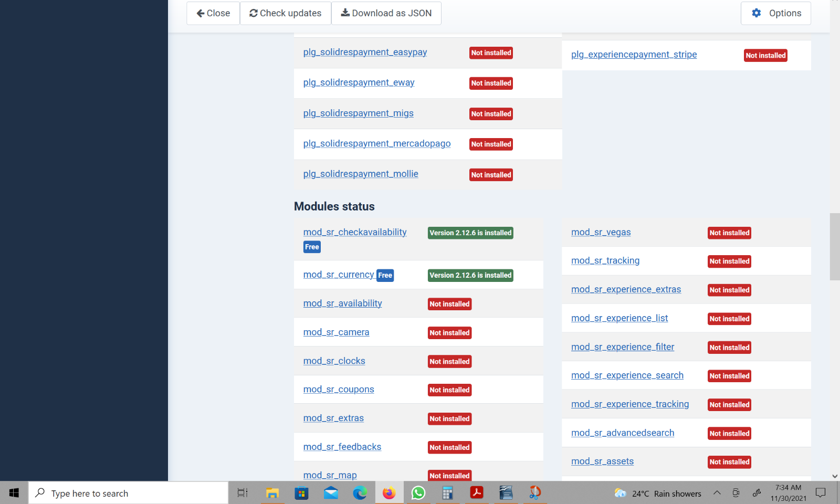Open the Options gear button
This screenshot has height=504, width=840.
click(775, 13)
